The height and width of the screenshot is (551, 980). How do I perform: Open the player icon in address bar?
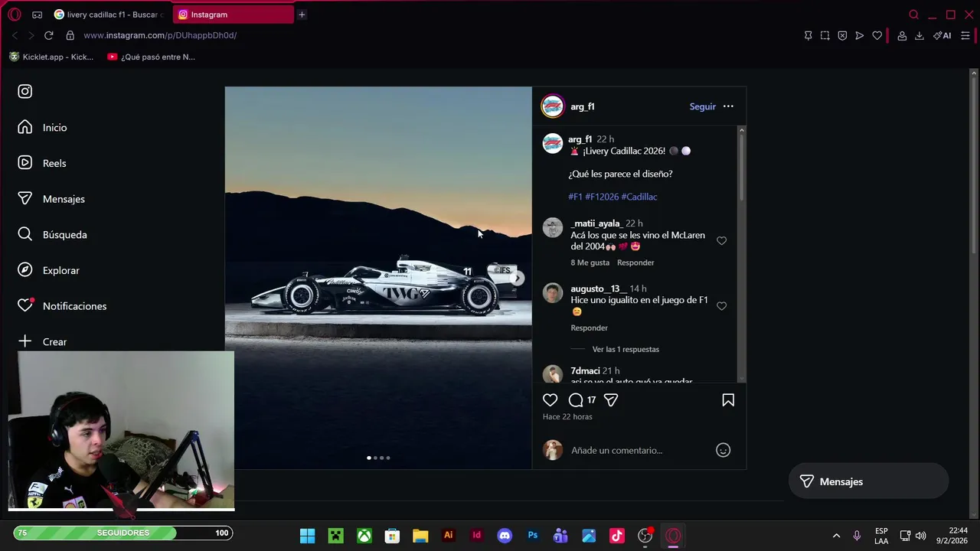pyautogui.click(x=859, y=35)
